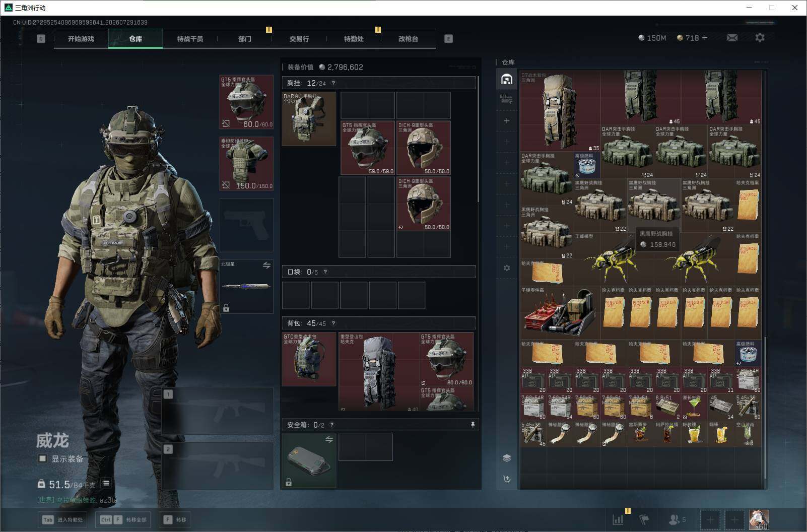
Task: Select empty primary weapon slot 2
Action: click(218, 466)
